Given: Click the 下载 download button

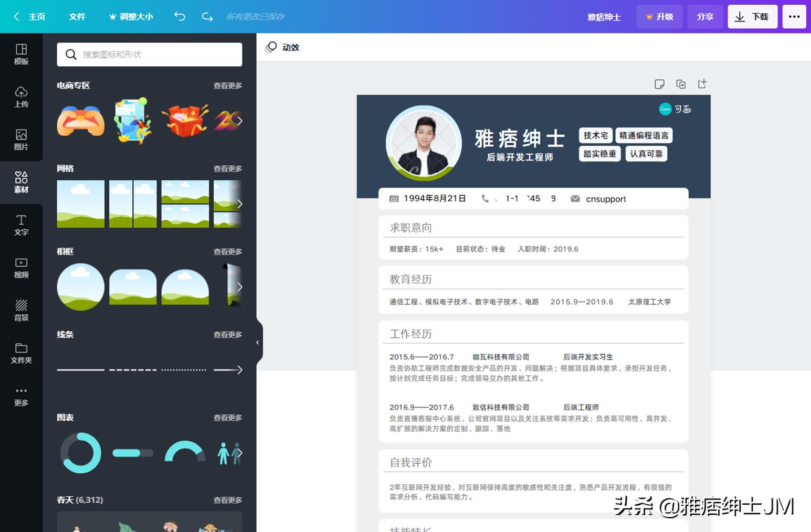Looking at the screenshot, I should 752,16.
